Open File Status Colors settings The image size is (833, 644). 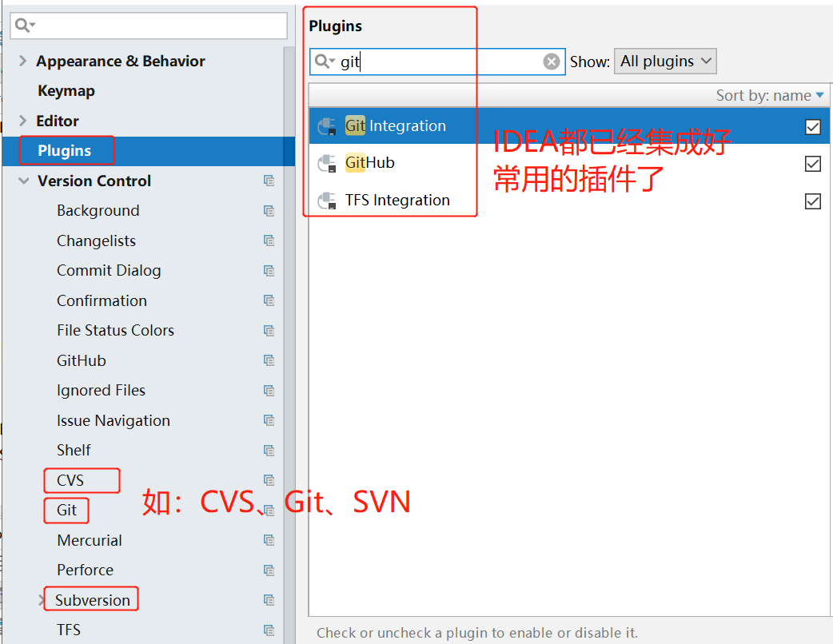point(115,331)
